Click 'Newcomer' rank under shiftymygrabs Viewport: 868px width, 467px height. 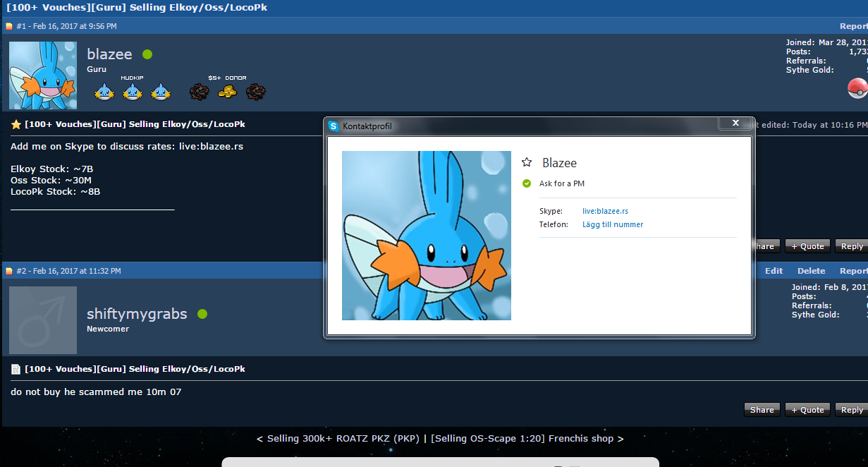click(x=108, y=329)
